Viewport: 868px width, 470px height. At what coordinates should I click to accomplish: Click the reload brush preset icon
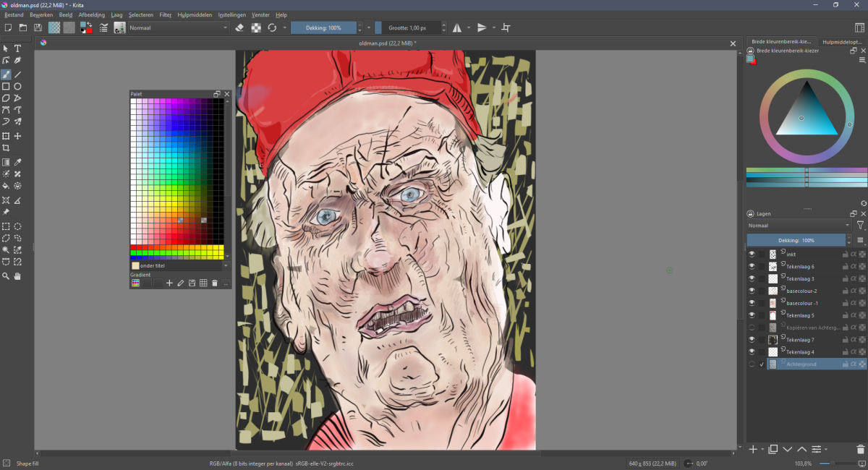[272, 27]
